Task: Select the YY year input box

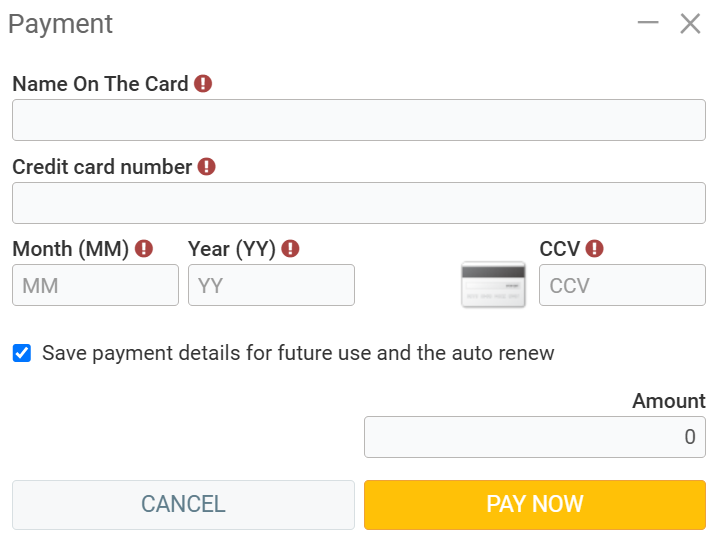Action: pyautogui.click(x=271, y=285)
